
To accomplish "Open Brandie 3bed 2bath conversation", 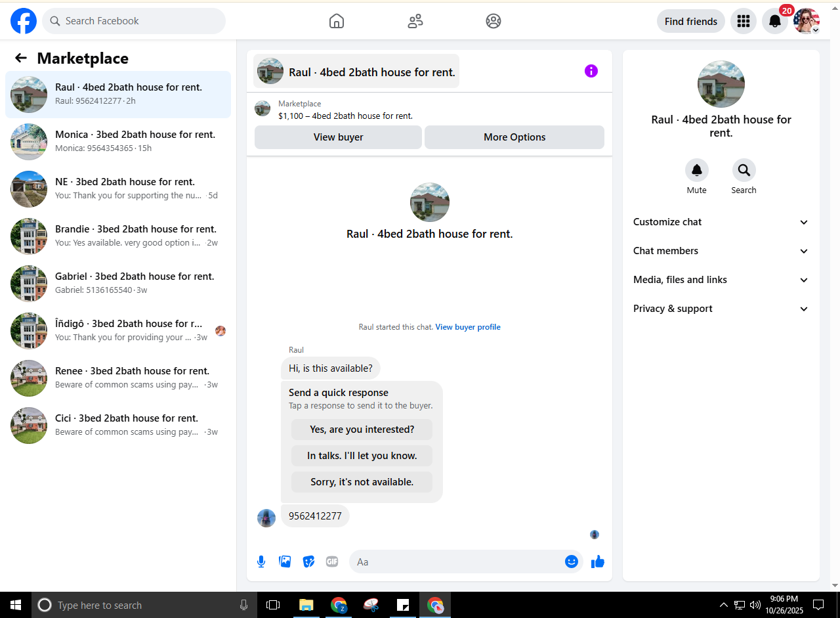I will (118, 236).
